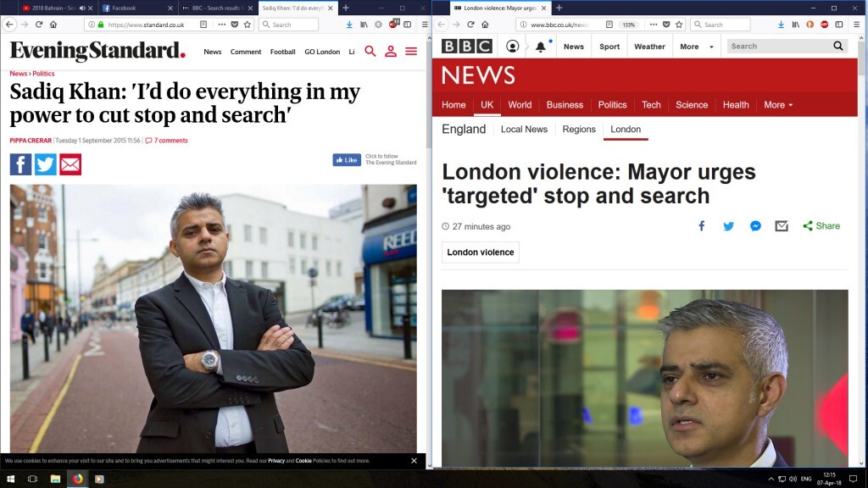This screenshot has width=868, height=488.
Task: Share article on Twitter in Evening Standard
Action: click(x=46, y=164)
